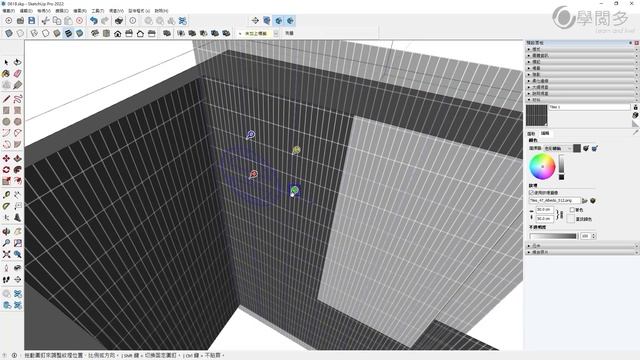Adjust the opacity gradient slider

[553, 236]
